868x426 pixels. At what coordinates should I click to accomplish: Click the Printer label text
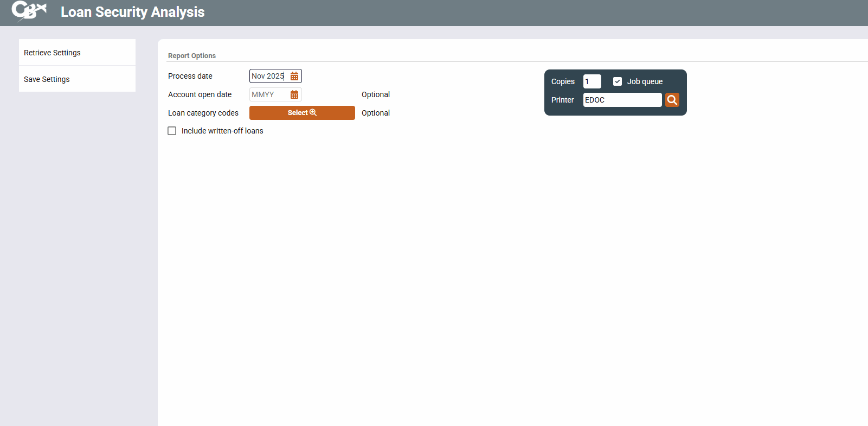pyautogui.click(x=562, y=100)
